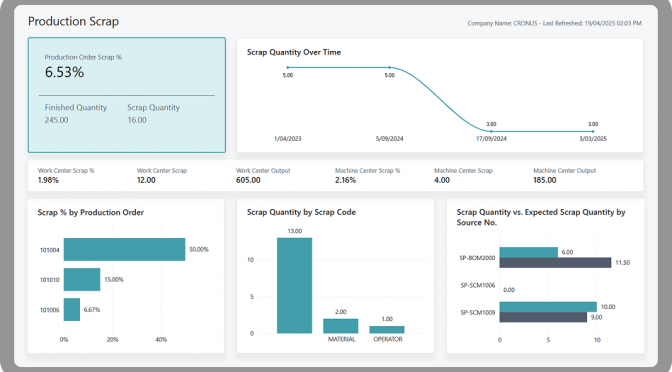Click the SP-BOM2000 dark expected scrap bar
This screenshot has width=672, height=372.
[x=555, y=263]
